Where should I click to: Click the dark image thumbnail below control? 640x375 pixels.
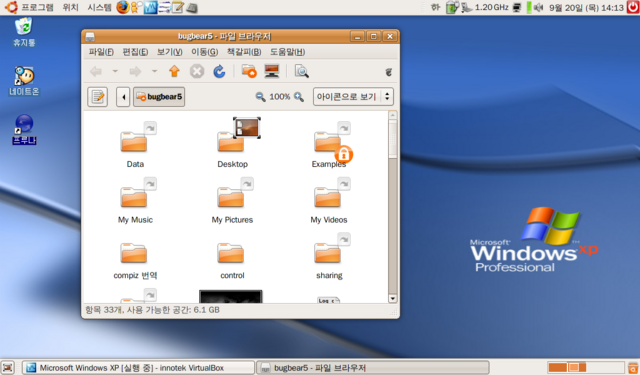[231, 296]
